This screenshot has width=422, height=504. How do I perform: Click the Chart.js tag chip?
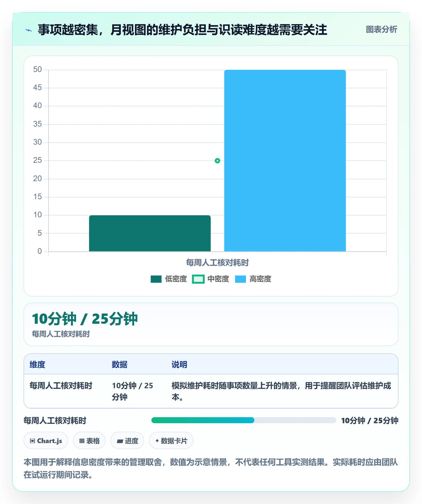(46, 441)
